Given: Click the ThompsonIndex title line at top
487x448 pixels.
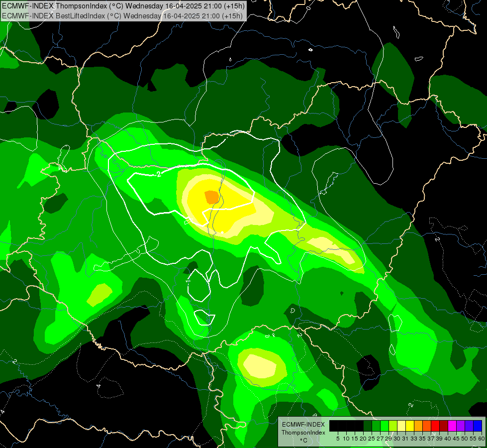Looking at the screenshot, I should [x=123, y=6].
